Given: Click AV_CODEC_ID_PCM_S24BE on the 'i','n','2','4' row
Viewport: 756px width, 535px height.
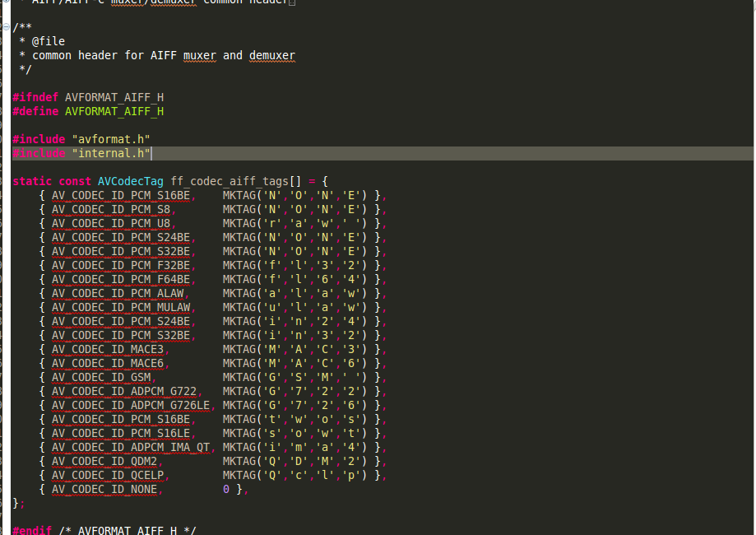Looking at the screenshot, I should (121, 321).
